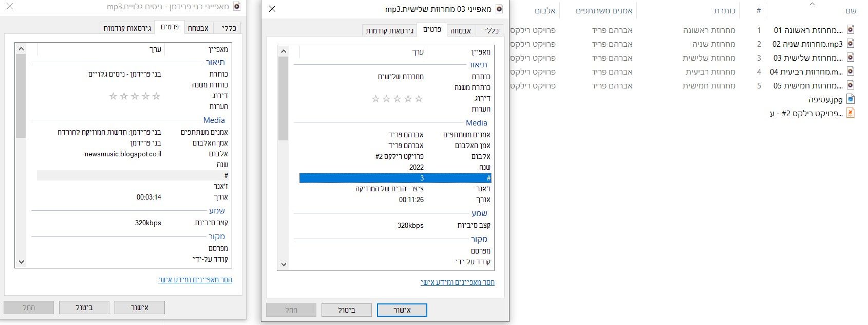Open the כללי tab in the בני פרידמן dialog

click(x=229, y=28)
